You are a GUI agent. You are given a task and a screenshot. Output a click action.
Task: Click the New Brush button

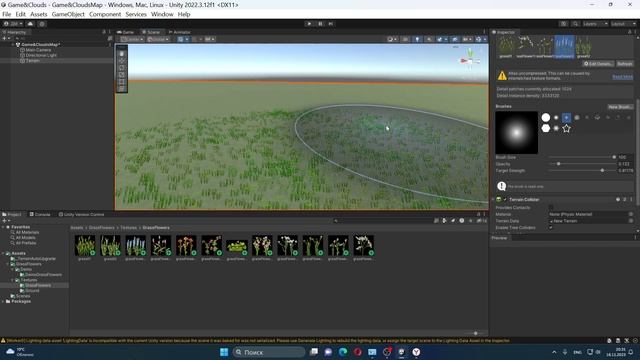tap(620, 107)
